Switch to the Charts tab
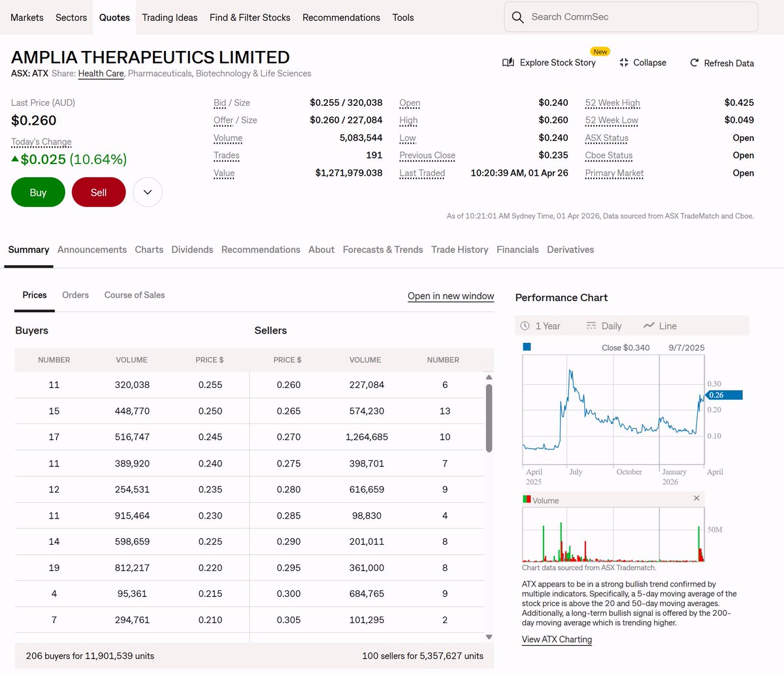Image resolution: width=784 pixels, height=676 pixels. point(149,249)
